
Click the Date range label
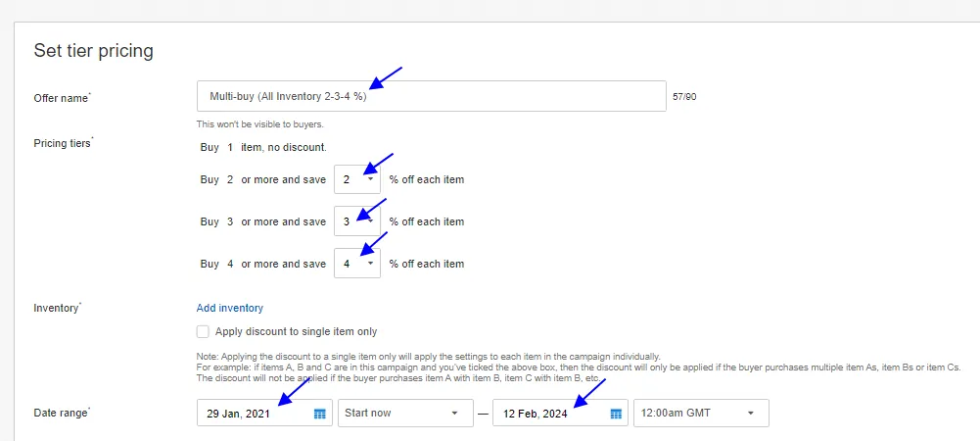[x=62, y=413]
